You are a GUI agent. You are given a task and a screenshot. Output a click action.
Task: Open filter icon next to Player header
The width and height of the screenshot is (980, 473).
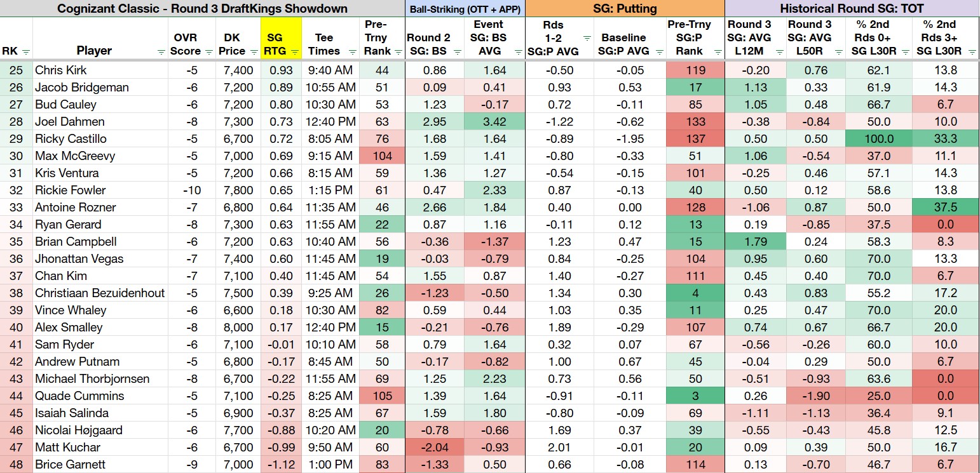pyautogui.click(x=163, y=52)
